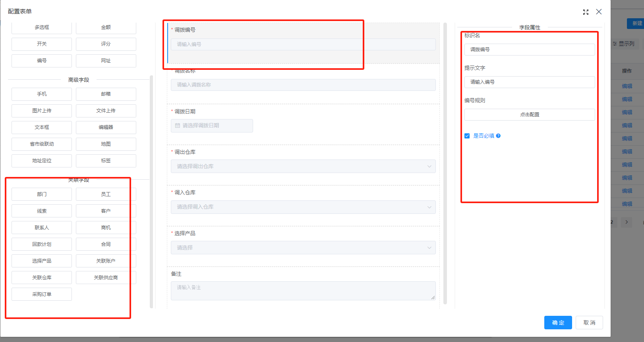The image size is (644, 342).
Task: Add the 手机 field component
Action: click(x=42, y=94)
